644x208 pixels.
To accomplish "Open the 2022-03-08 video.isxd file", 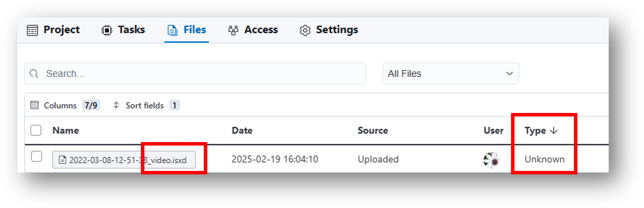I will click(x=124, y=160).
